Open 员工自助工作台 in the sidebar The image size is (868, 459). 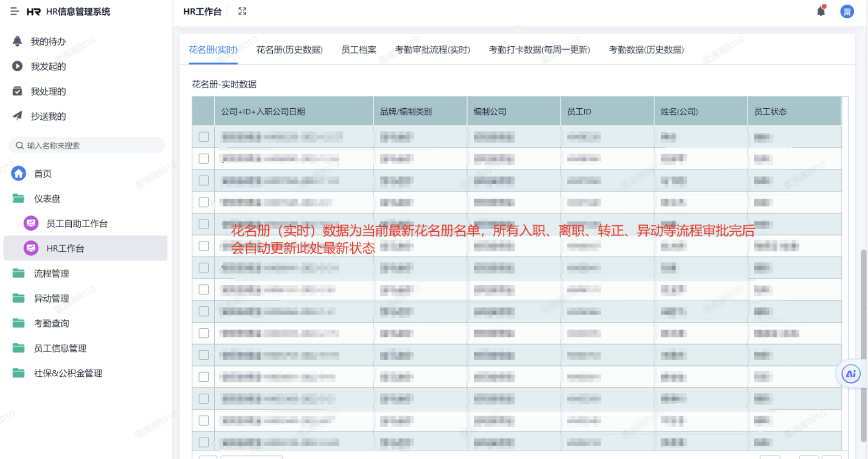(77, 224)
